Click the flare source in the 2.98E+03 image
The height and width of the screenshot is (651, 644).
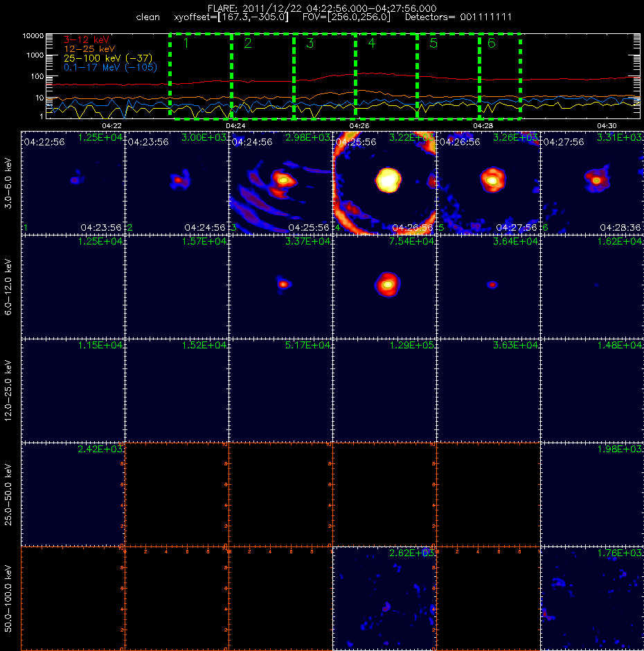(283, 180)
